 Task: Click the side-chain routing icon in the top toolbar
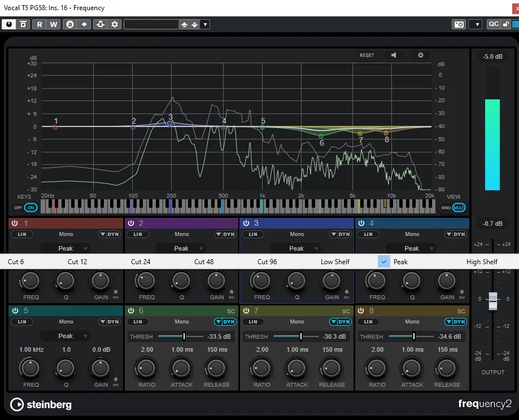pos(101,24)
